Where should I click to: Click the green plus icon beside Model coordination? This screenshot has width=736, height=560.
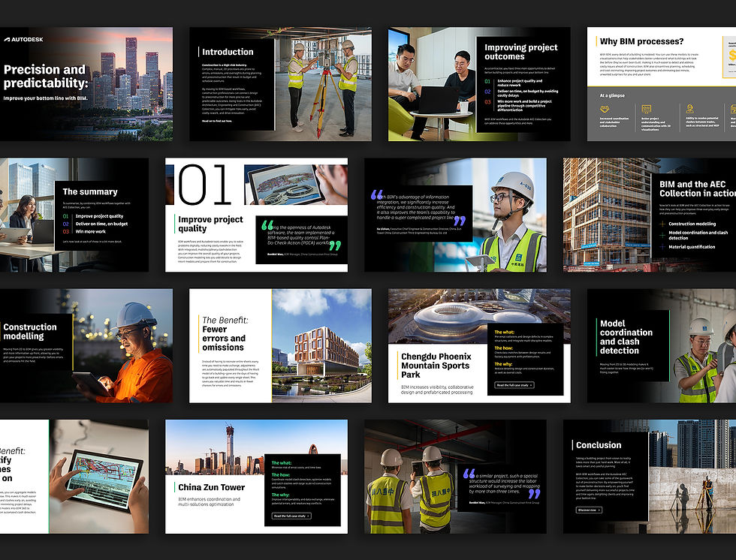coord(662,235)
